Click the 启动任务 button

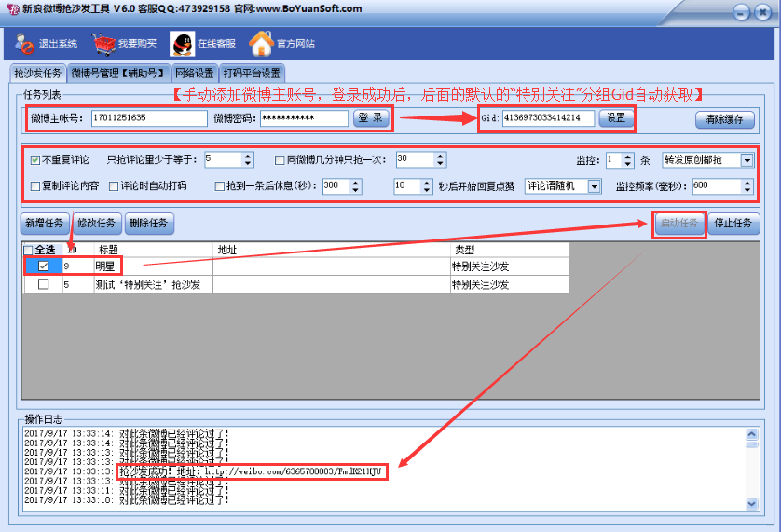pos(678,224)
